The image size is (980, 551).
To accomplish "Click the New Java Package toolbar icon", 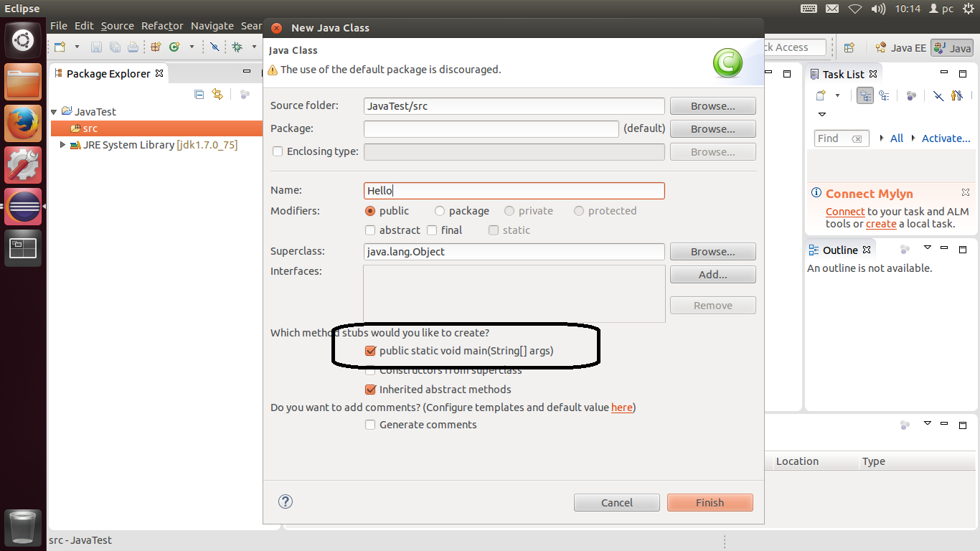I will click(156, 47).
